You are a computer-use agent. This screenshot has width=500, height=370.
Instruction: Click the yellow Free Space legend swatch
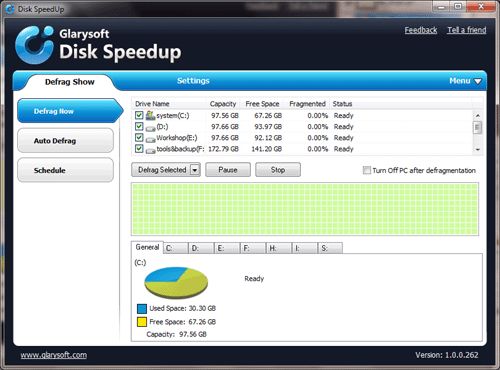(142, 322)
